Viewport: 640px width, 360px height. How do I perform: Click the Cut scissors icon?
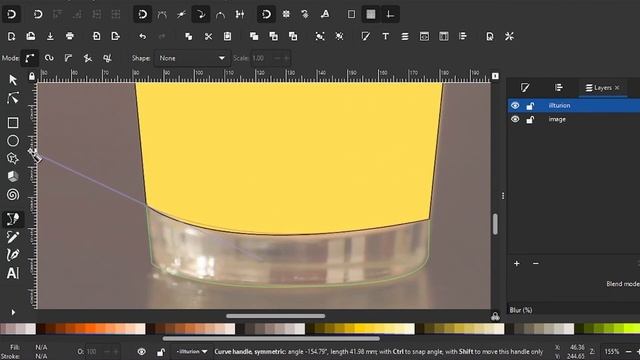click(x=208, y=36)
